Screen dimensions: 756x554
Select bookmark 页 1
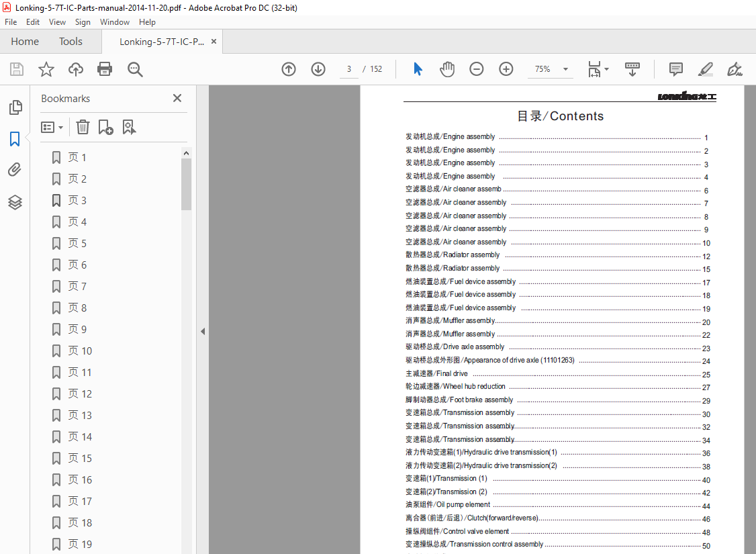tap(77, 158)
